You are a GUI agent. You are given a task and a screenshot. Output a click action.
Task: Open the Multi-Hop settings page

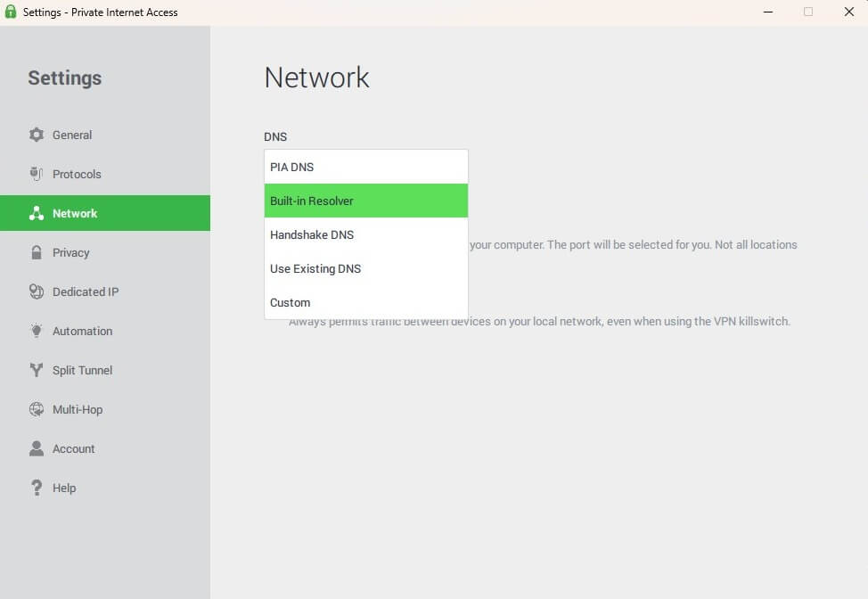(x=78, y=409)
